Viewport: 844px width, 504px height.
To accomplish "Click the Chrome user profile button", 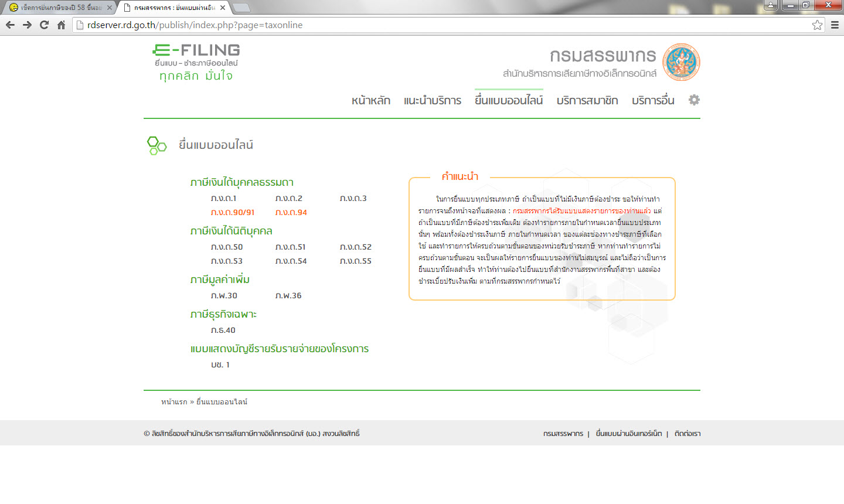I will tap(771, 5).
